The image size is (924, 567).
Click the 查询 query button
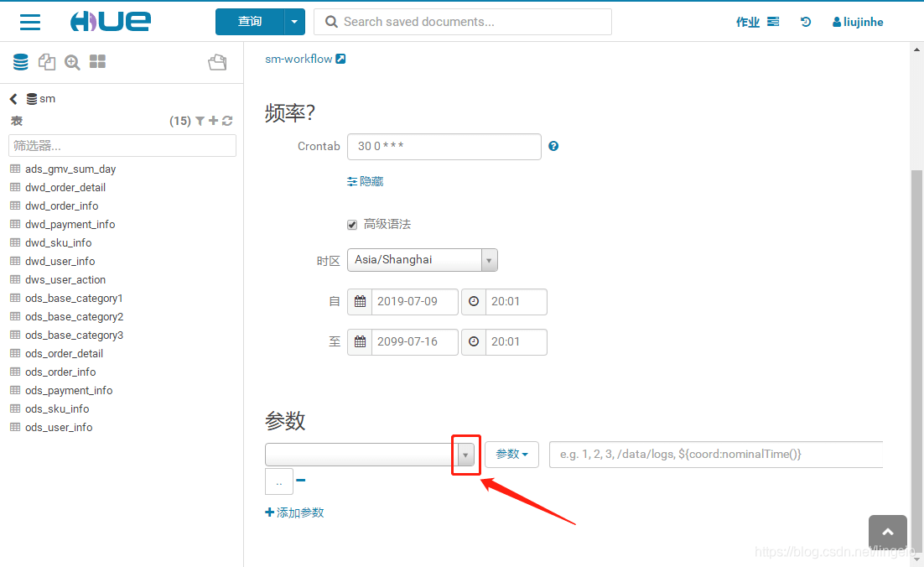pyautogui.click(x=250, y=22)
